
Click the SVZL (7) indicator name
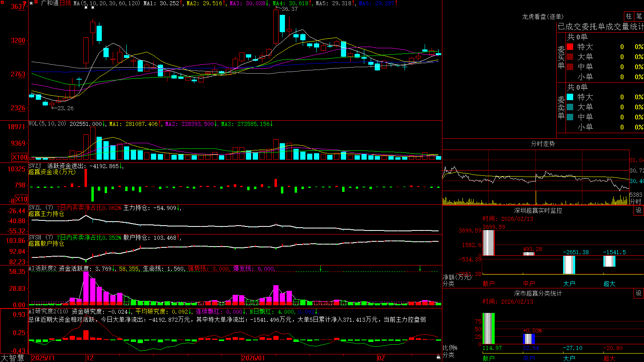(x=41, y=208)
